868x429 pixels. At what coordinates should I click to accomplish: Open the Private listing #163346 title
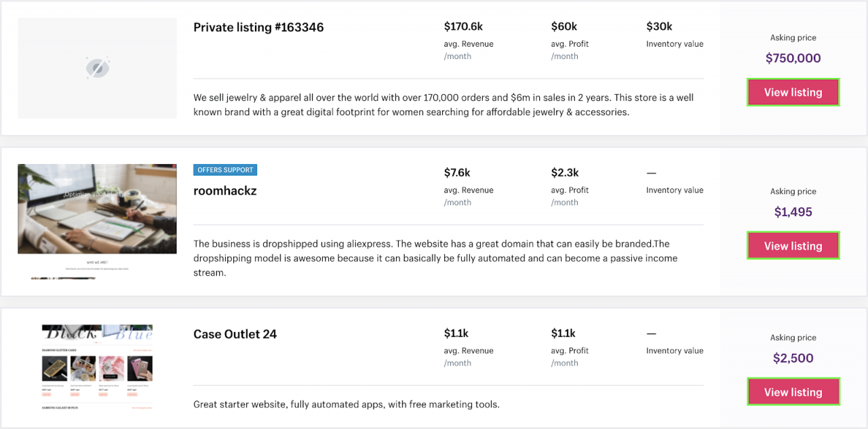coord(258,28)
